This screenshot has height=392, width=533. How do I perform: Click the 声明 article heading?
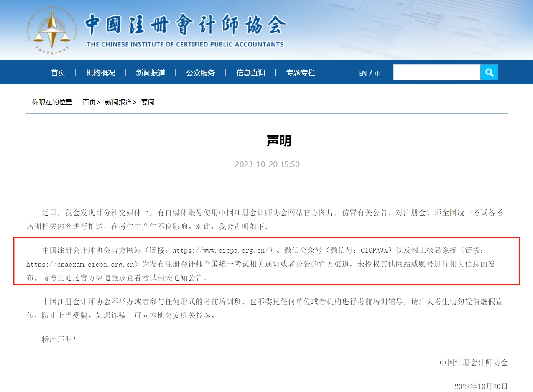[279, 141]
